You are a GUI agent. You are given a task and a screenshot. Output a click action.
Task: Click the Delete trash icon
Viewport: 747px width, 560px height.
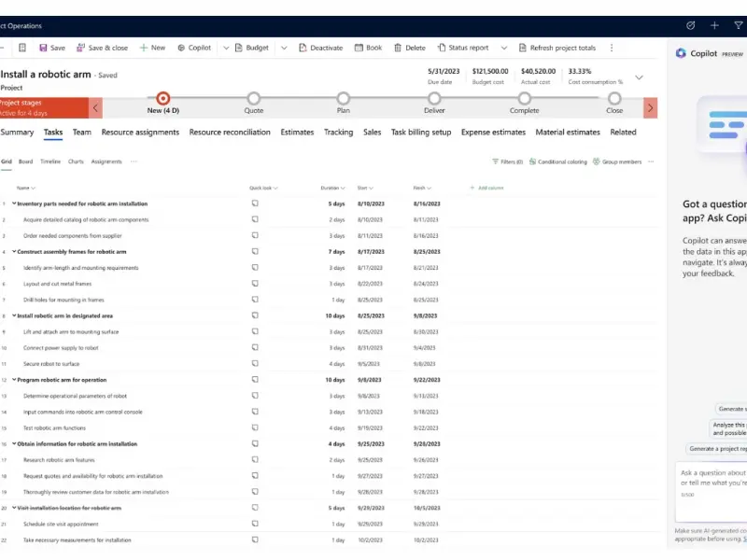pos(399,48)
